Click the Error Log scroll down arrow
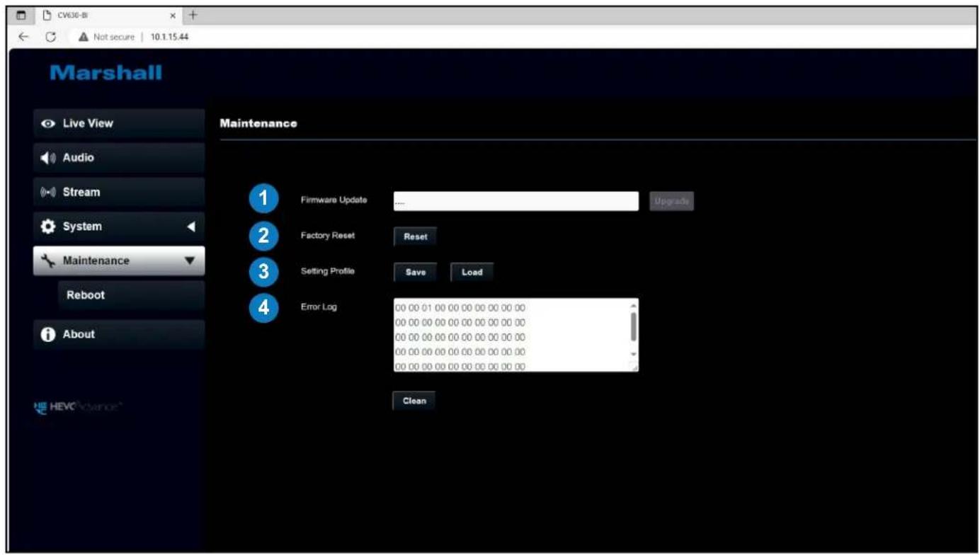This screenshot has width=980, height=555. click(x=633, y=353)
